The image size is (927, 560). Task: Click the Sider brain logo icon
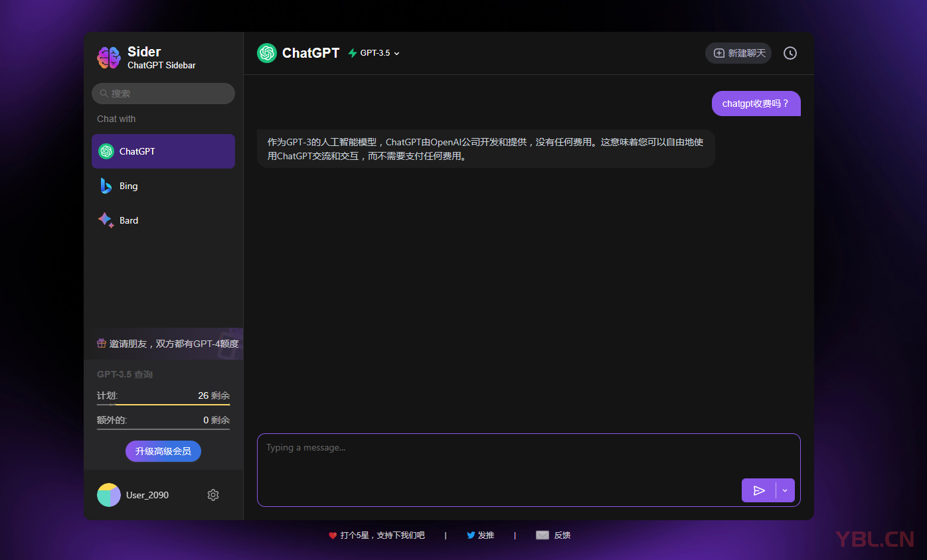109,58
